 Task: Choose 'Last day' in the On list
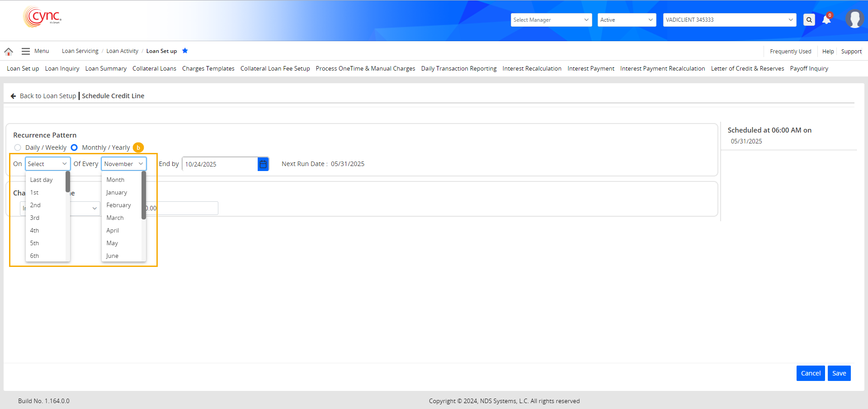42,180
